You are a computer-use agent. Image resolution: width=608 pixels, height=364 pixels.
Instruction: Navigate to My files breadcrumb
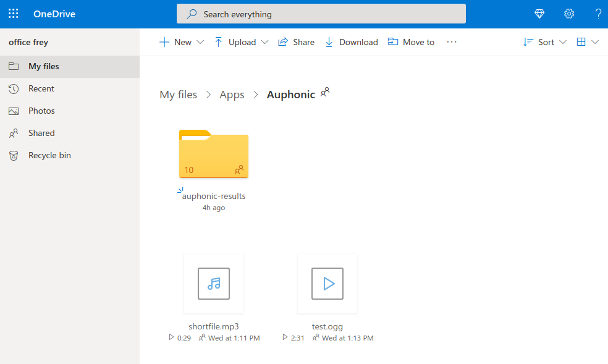click(179, 95)
